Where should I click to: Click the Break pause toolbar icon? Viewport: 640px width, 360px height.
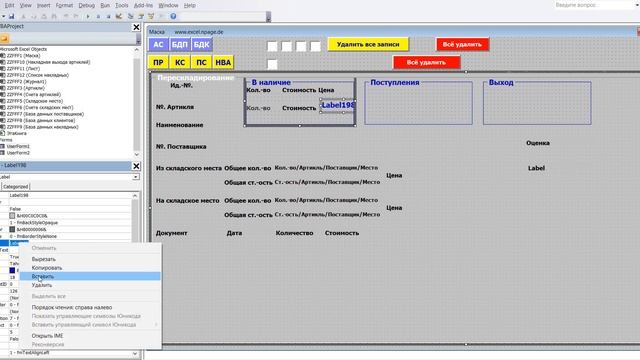pos(98,16)
